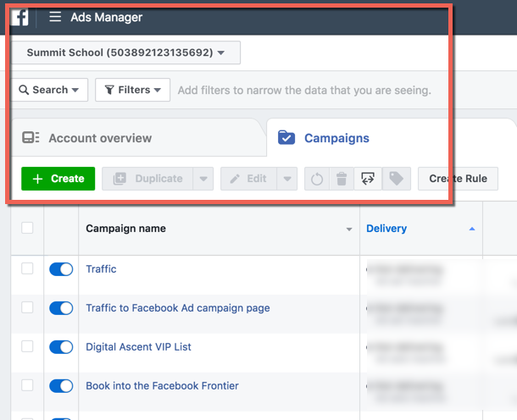The height and width of the screenshot is (420, 517).
Task: Click the add filters input field
Action: (304, 90)
